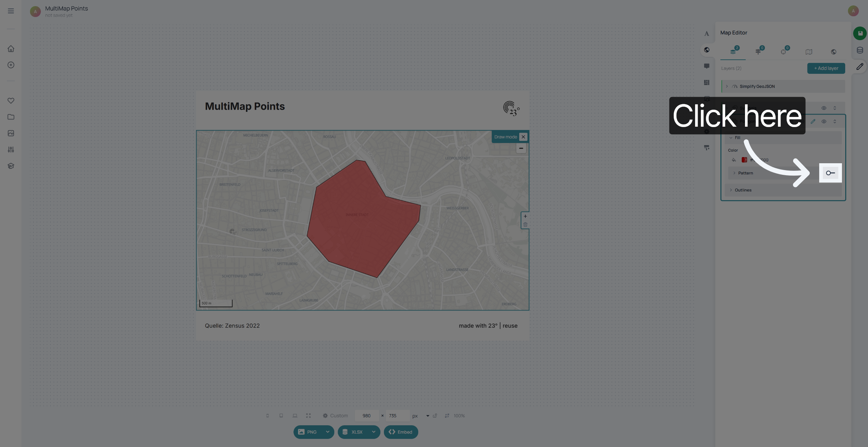This screenshot has width=868, height=447.
Task: Switch to the globe projection tab
Action: point(834,52)
